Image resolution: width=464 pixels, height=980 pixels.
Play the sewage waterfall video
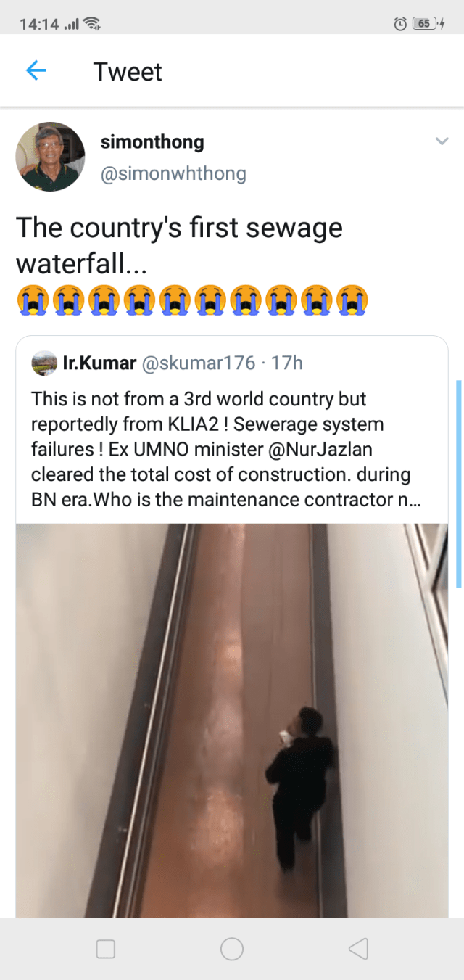[232, 720]
